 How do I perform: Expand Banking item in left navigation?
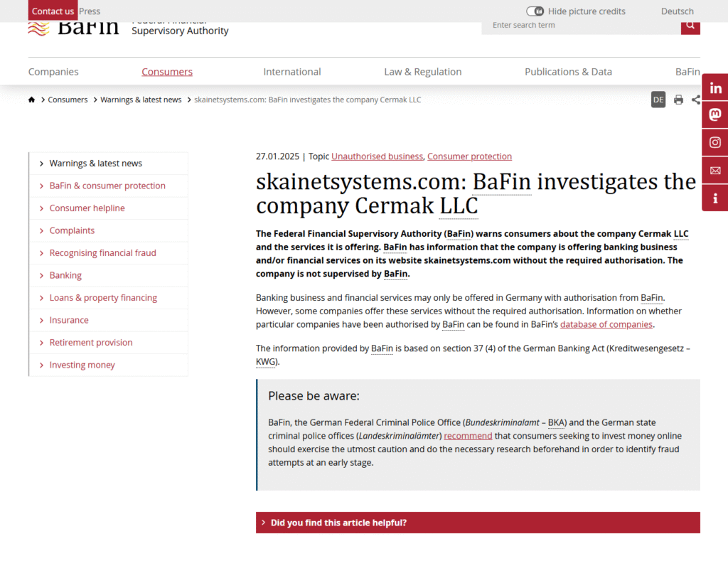coord(65,275)
